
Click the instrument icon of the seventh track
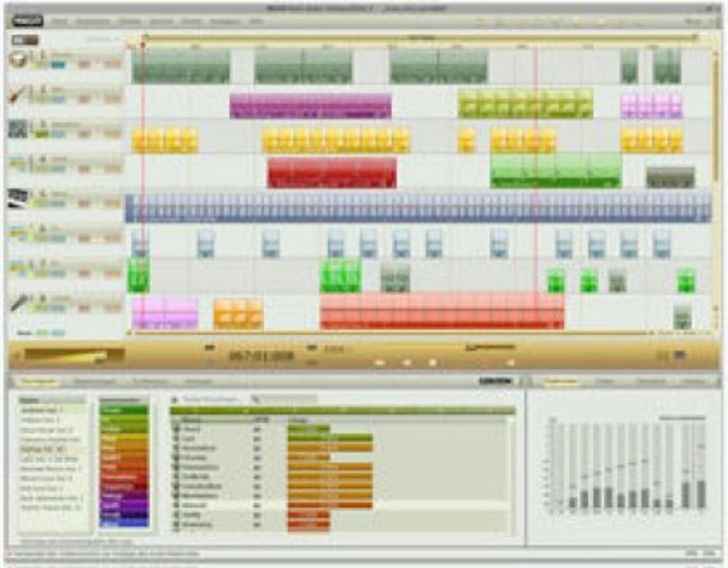pyautogui.click(x=18, y=268)
